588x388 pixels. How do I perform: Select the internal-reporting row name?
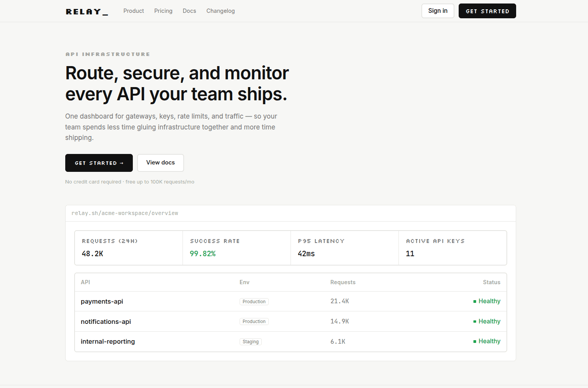point(108,341)
